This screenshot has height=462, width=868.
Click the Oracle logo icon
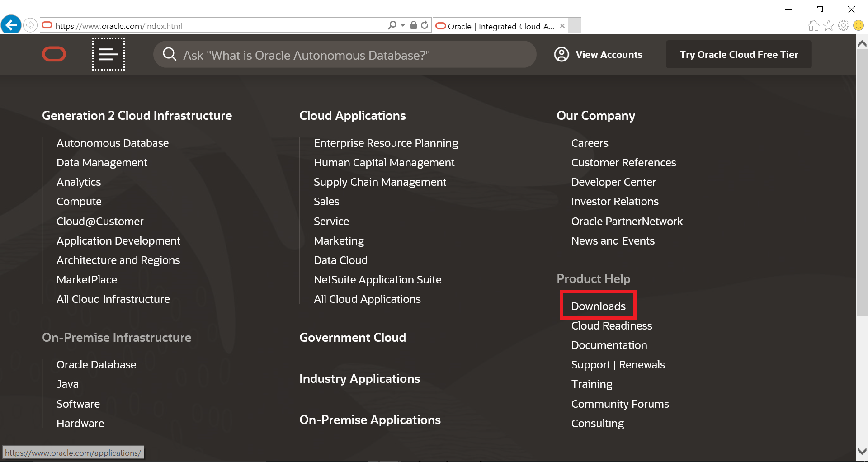click(54, 54)
